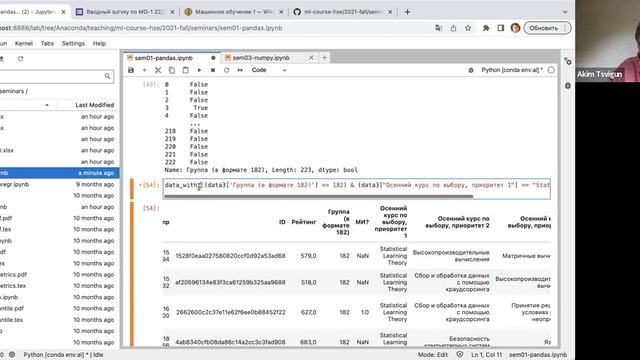Select the regr.ipynb file row
Viewport: 640px width, 360px height.
click(60, 184)
